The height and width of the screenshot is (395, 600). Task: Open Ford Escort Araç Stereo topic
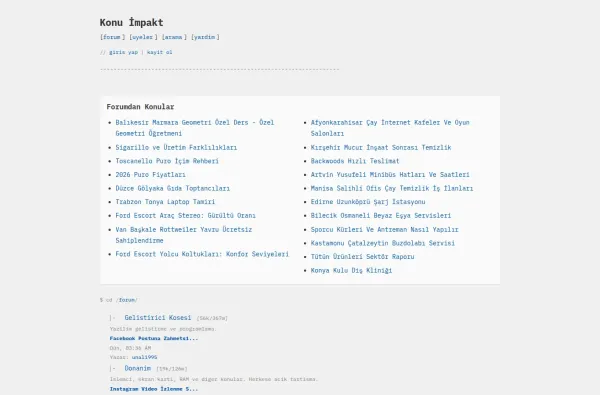(186, 215)
